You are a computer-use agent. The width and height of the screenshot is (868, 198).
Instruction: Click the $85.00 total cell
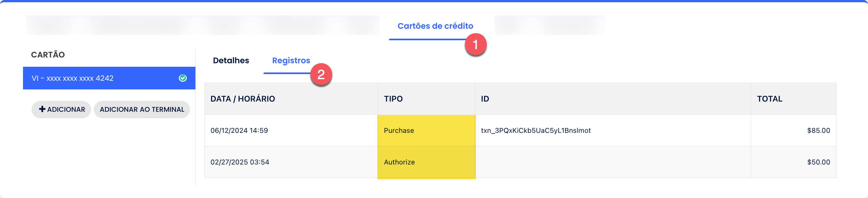794,130
